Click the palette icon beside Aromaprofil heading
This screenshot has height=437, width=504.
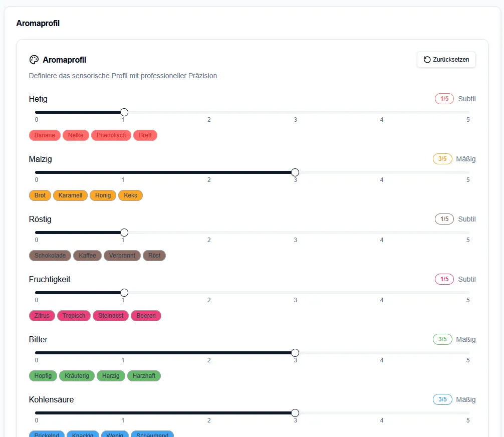pyautogui.click(x=34, y=60)
